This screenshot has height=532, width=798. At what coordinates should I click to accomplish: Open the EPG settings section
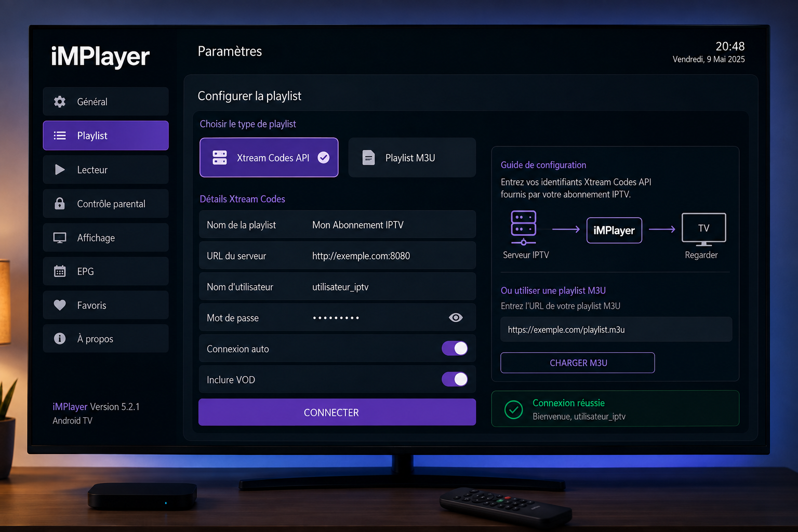[106, 271]
